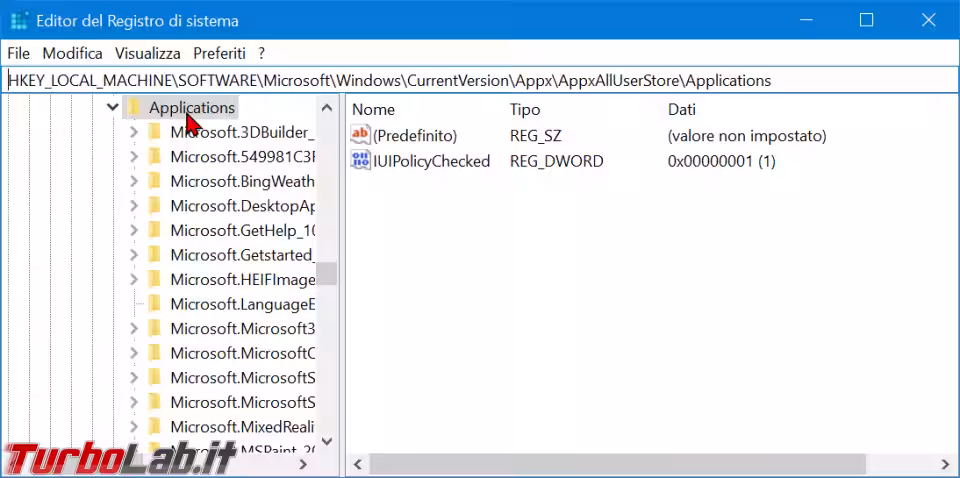Click the REG_DWORD type cell
This screenshot has width=960, height=478.
556,161
